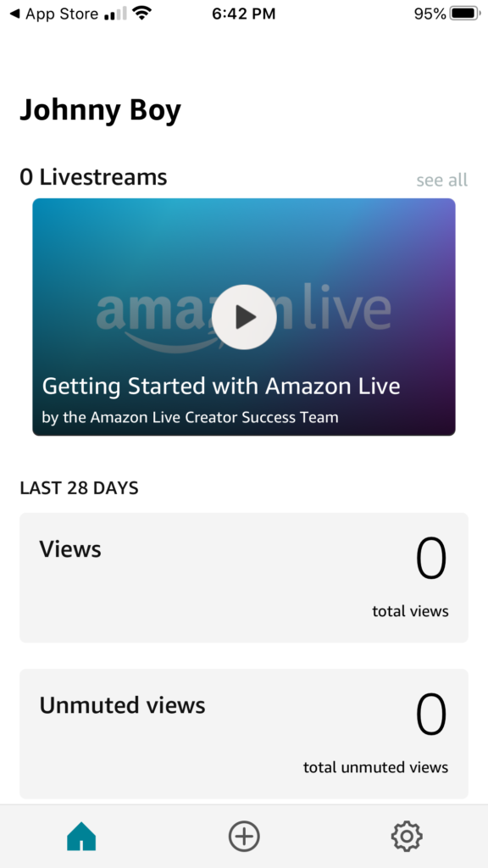Open the see all livestreams link
The image size is (488, 868).
[441, 180]
